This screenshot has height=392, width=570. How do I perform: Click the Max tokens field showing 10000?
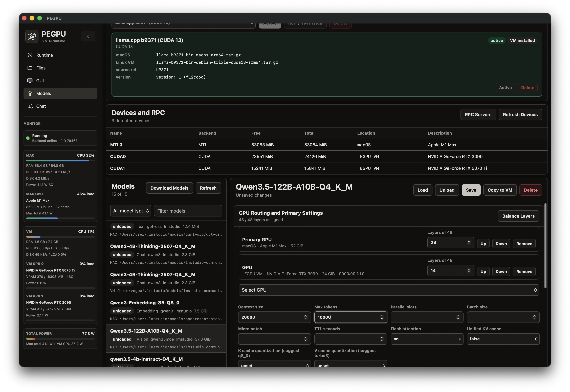(x=350, y=317)
